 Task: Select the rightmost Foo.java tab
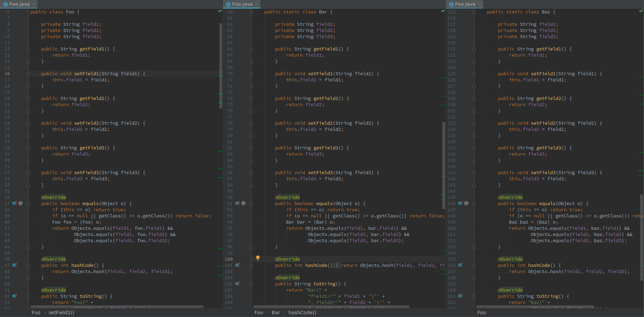coord(465,4)
